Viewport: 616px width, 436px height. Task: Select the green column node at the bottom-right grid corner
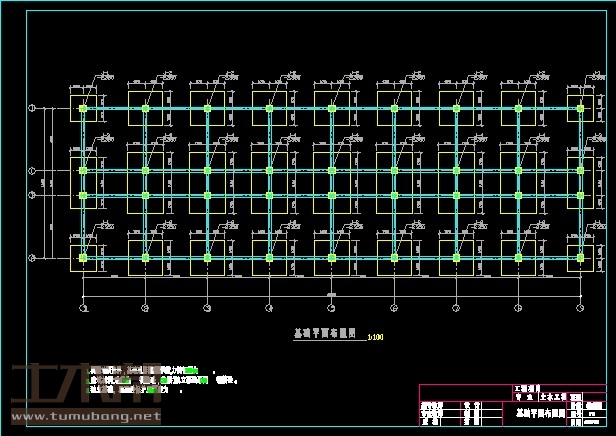click(580, 259)
